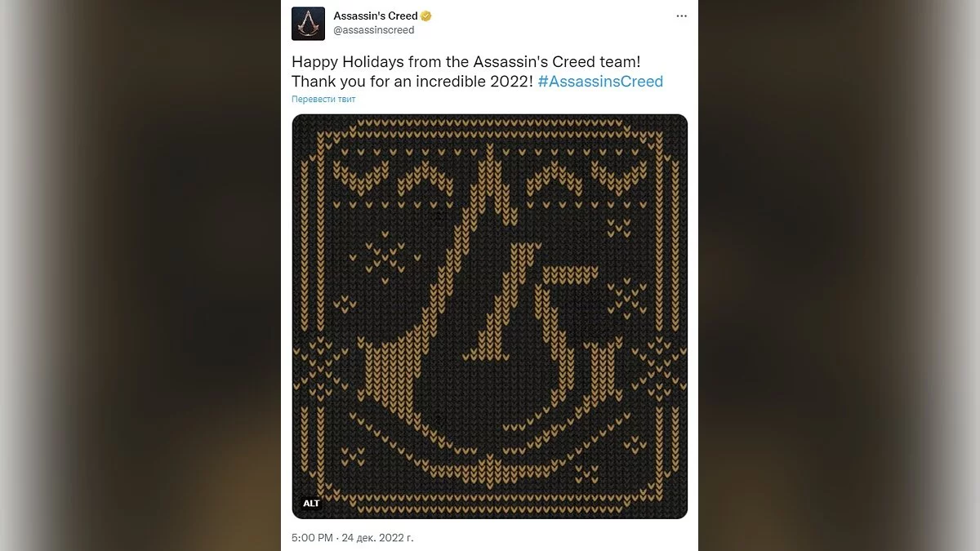Click the gold verified badge

[425, 16]
